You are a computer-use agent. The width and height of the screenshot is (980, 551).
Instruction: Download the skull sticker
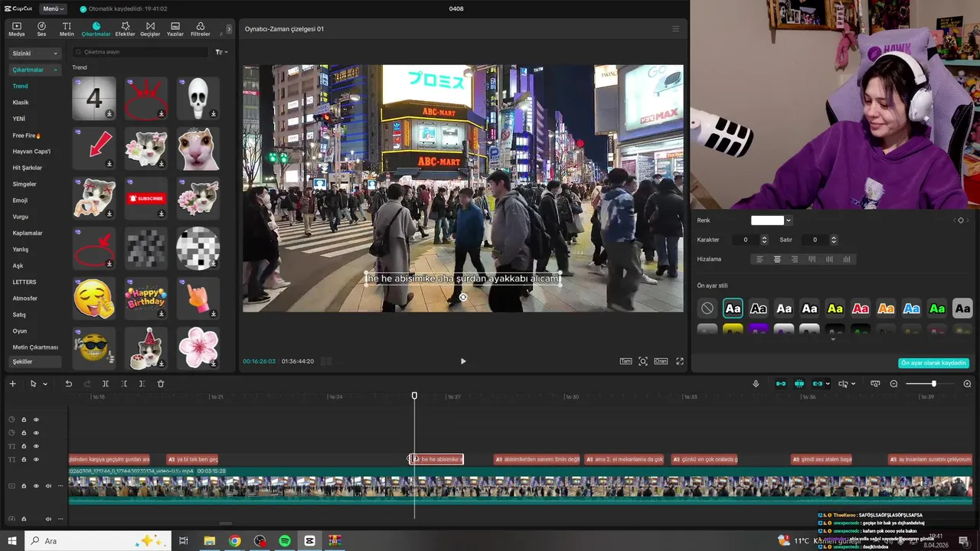click(x=213, y=114)
